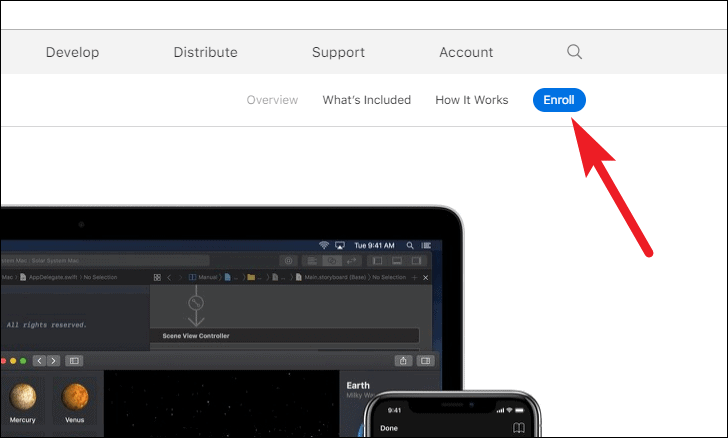Switch to the Overview tab

pos(272,100)
